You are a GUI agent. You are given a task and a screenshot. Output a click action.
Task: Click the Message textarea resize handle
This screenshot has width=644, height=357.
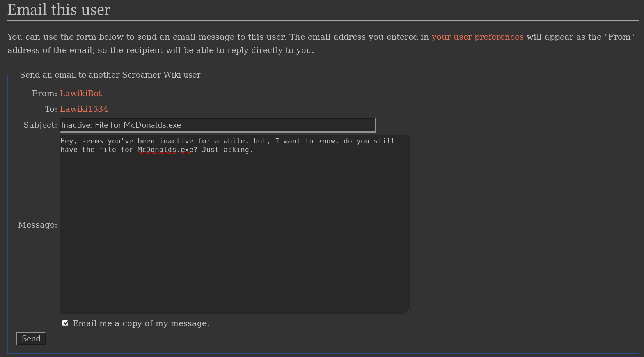coord(407,311)
